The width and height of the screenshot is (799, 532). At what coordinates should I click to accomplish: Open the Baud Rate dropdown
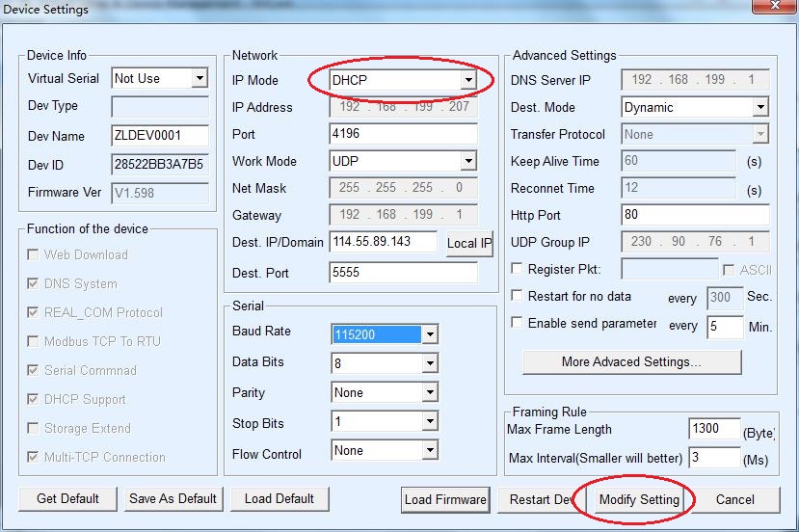pyautogui.click(x=430, y=334)
